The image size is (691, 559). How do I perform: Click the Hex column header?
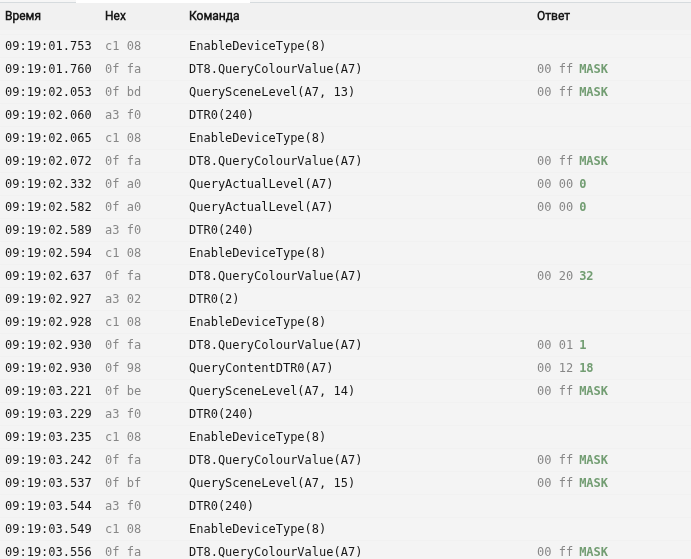(115, 16)
